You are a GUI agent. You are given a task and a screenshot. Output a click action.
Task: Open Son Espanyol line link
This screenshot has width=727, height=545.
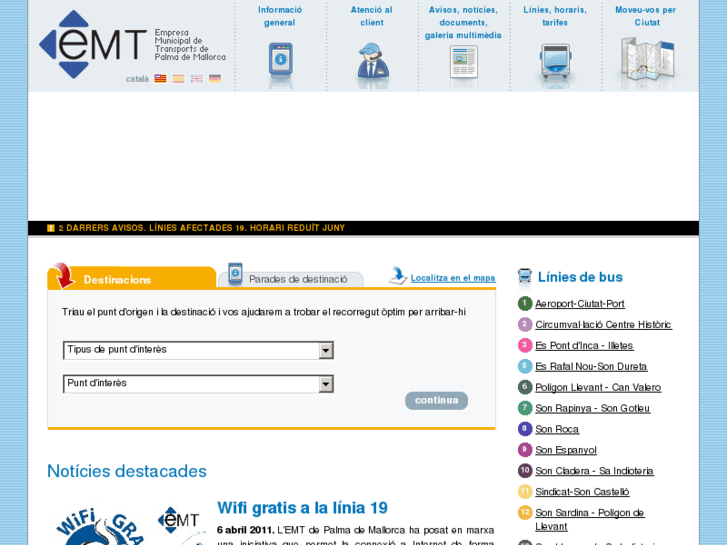pyautogui.click(x=566, y=450)
